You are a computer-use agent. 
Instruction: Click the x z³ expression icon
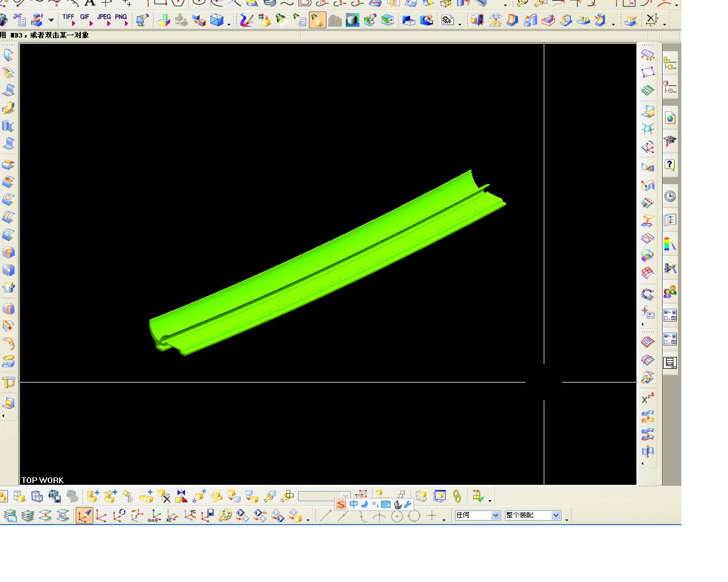coord(648,398)
